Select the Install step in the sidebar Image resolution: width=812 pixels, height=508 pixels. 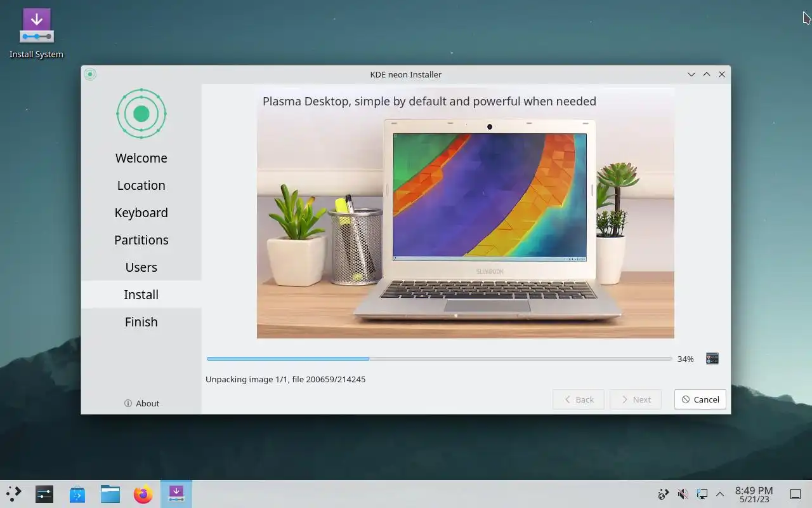(141, 295)
